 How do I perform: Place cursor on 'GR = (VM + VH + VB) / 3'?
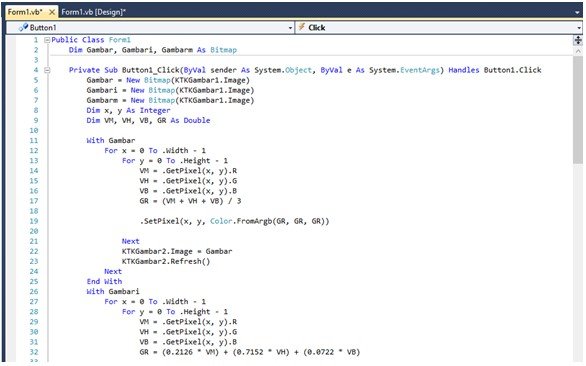pos(191,201)
